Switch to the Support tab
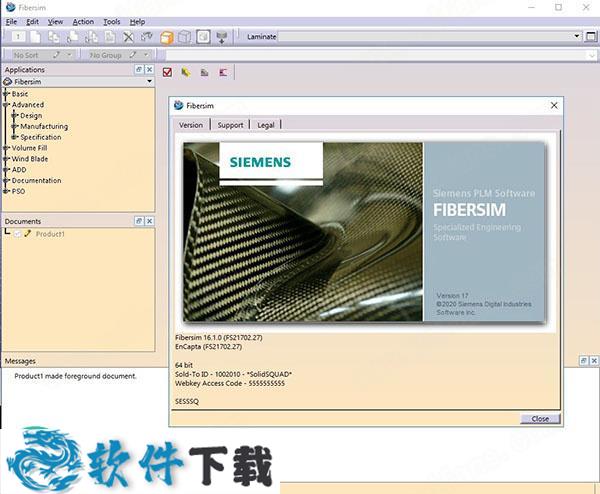The image size is (600, 494). (x=230, y=125)
